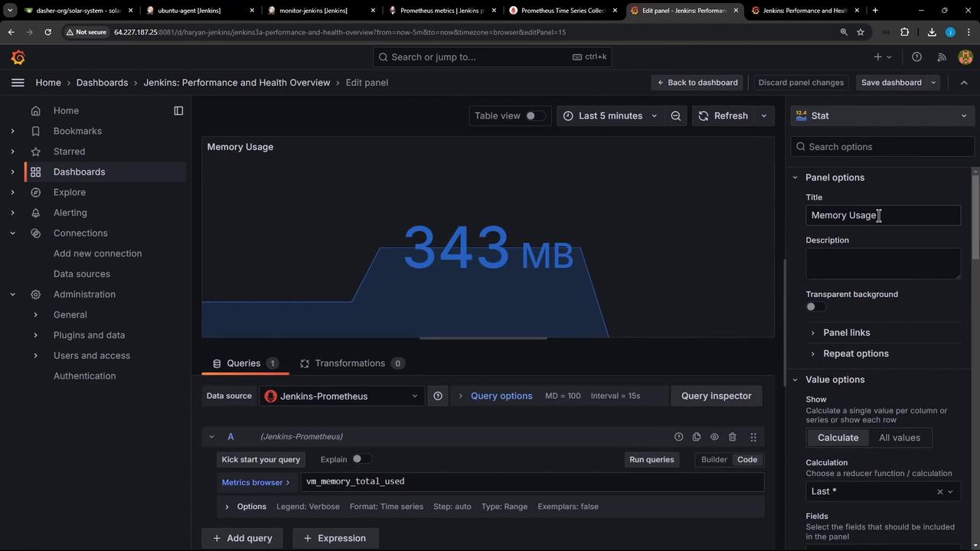Open the user profile avatar
Image resolution: width=980 pixels, height=551 pixels.
pyautogui.click(x=965, y=57)
